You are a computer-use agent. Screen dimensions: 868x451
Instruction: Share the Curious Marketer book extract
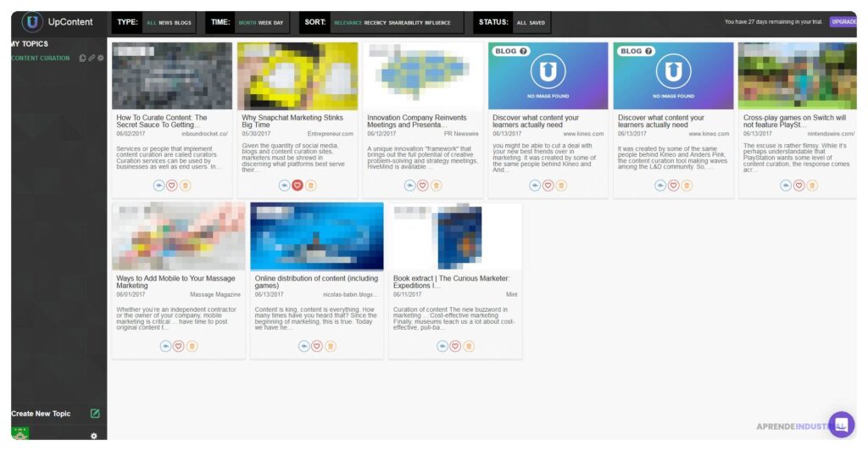coord(442,346)
